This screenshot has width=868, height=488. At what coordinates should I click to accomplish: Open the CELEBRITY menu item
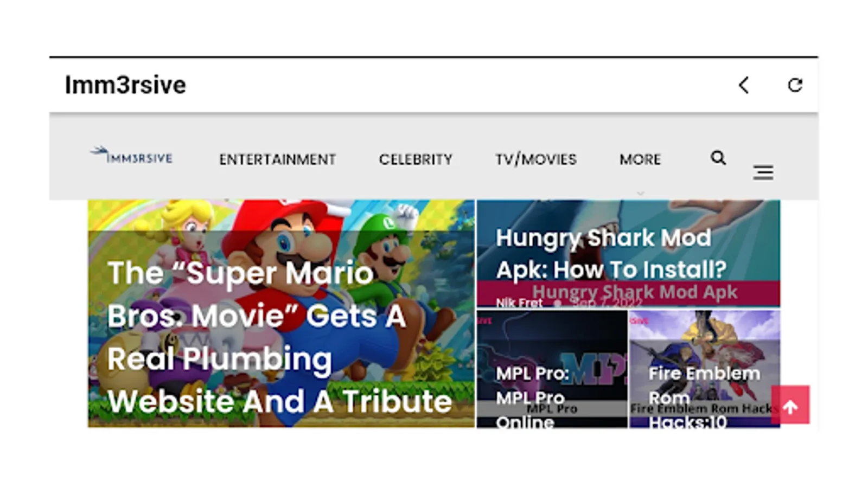point(416,159)
